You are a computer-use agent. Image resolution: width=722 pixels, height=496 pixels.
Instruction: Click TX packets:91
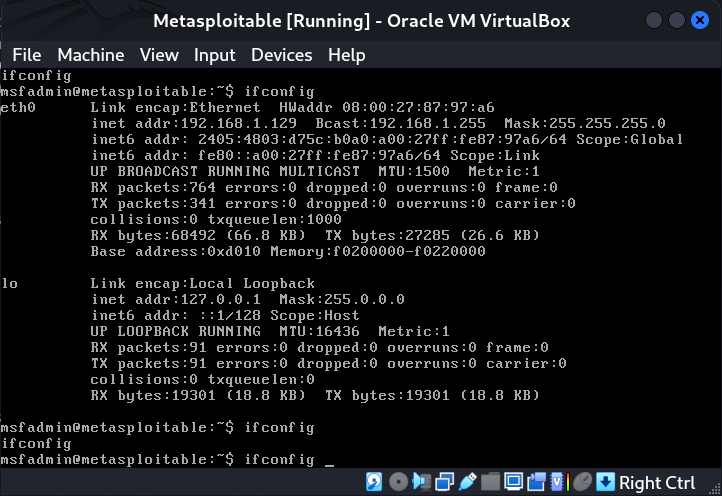point(149,363)
